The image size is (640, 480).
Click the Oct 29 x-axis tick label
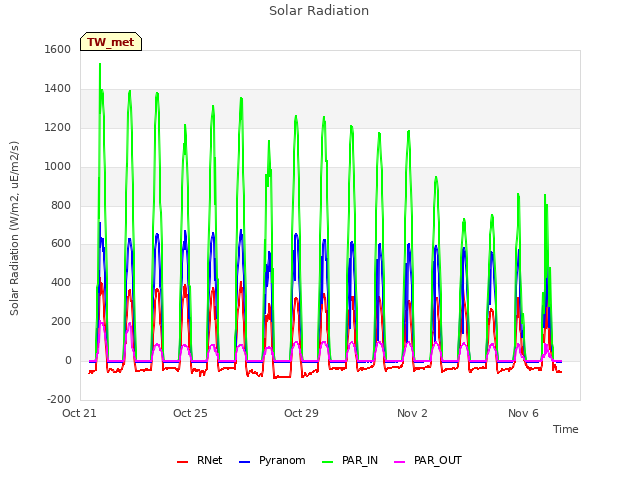tap(301, 413)
